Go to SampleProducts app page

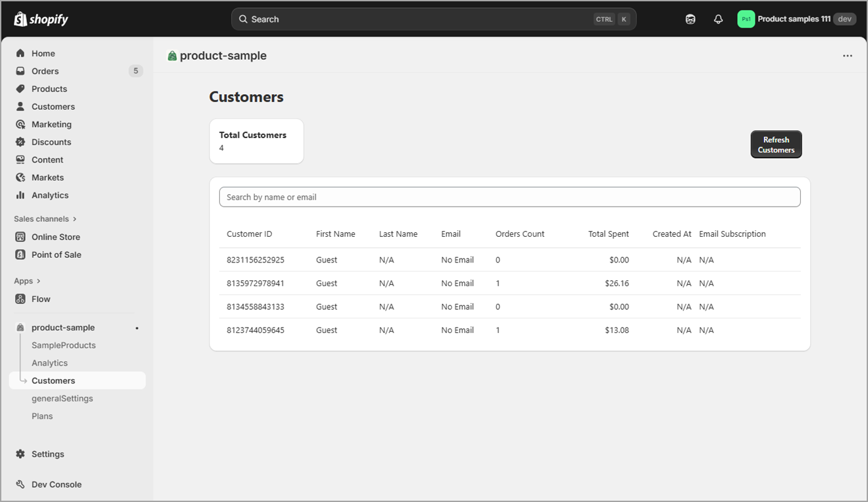point(63,345)
